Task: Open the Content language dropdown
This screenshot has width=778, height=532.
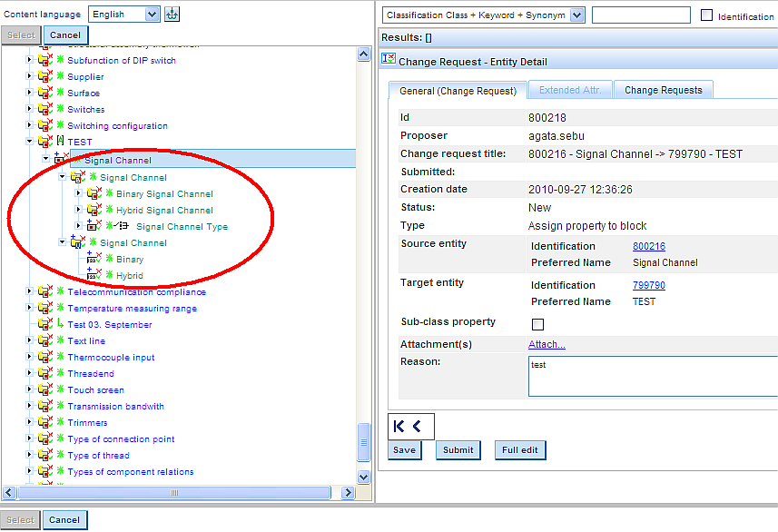Action: (151, 15)
